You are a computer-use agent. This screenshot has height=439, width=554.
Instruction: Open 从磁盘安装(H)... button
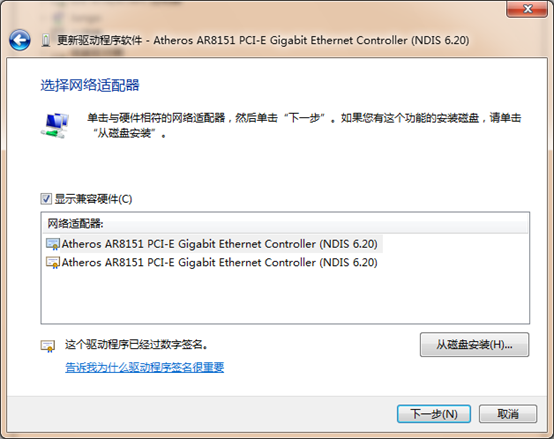(474, 344)
